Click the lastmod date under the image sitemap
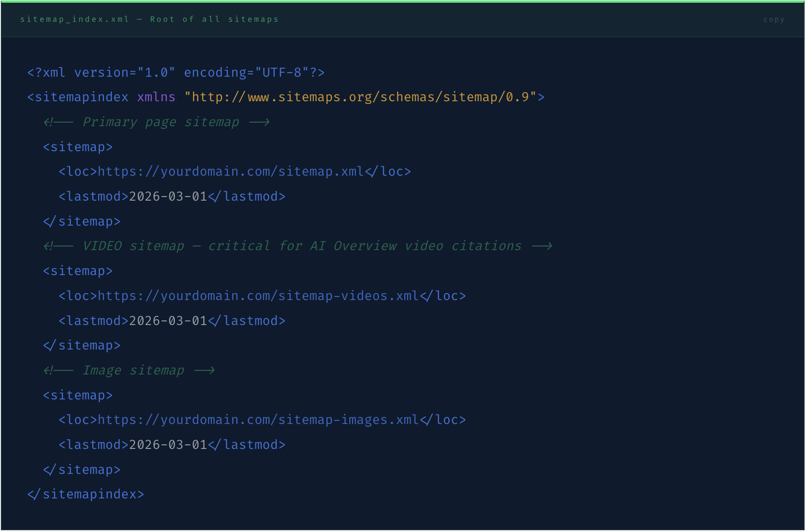Screen dimensions: 805x532 [168, 444]
